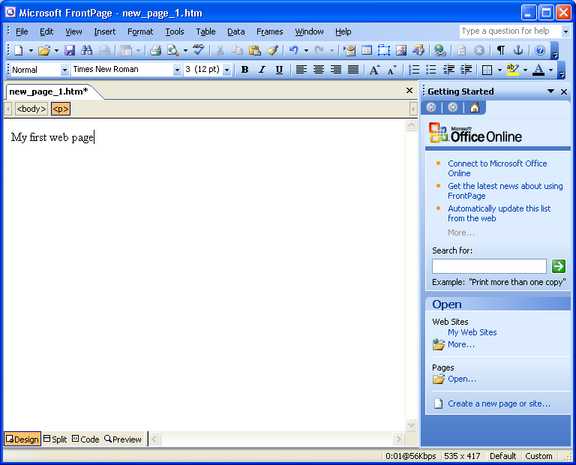The width and height of the screenshot is (576, 465).
Task: Expand the New Page button dropdown arrow
Action: pos(31,50)
